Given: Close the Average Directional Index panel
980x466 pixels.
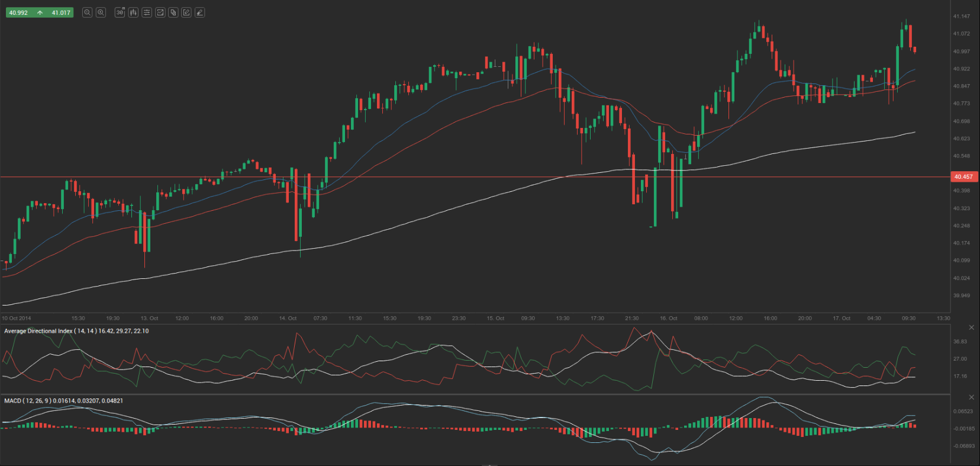Looking at the screenshot, I should click(x=971, y=327).
